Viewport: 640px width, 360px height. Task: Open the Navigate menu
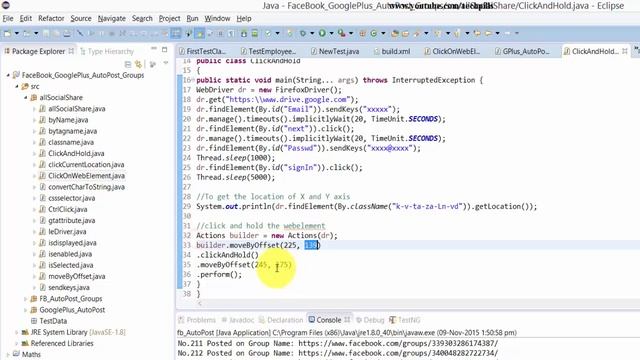111,18
